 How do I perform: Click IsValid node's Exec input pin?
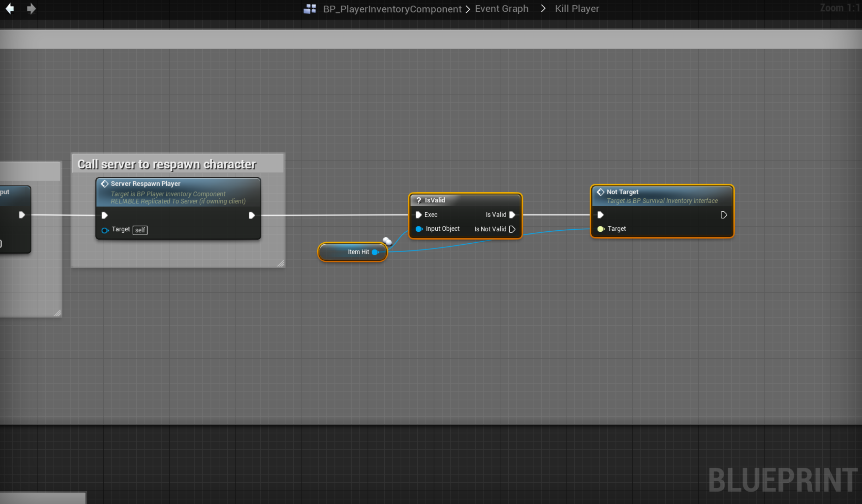tap(418, 215)
